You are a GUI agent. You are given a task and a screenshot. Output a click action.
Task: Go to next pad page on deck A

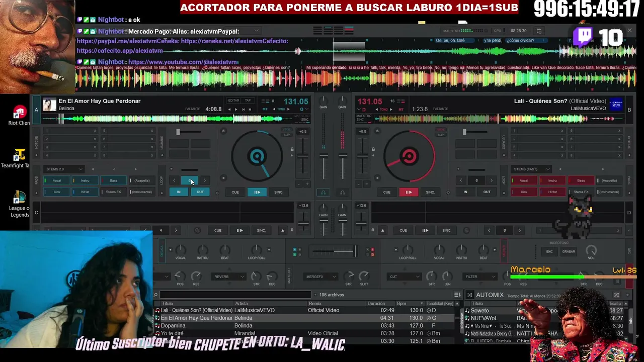pos(135,169)
